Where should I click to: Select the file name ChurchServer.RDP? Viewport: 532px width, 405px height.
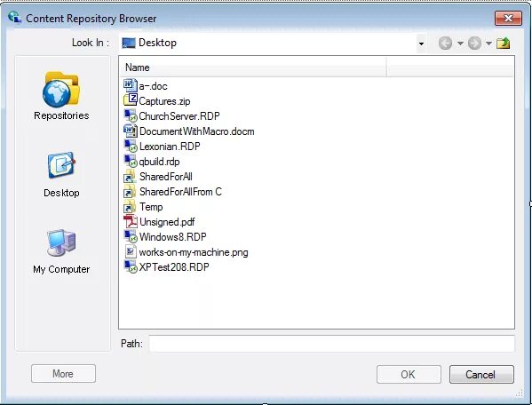[179, 116]
